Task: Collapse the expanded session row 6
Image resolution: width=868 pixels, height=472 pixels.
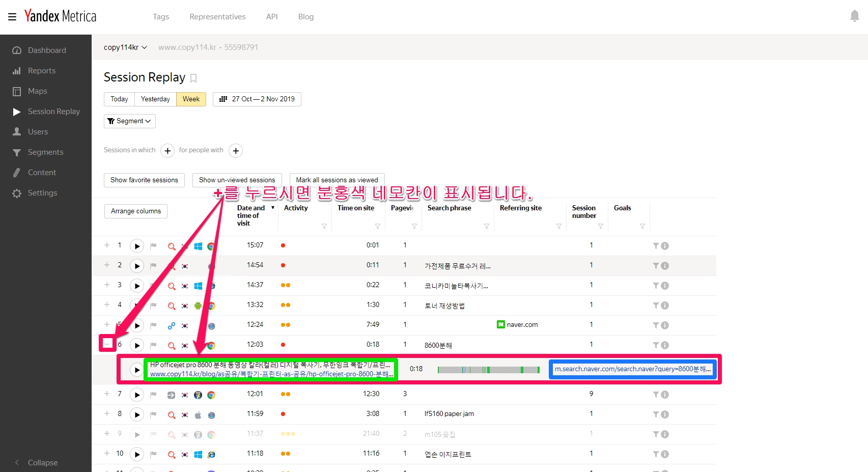Action: coord(107,345)
